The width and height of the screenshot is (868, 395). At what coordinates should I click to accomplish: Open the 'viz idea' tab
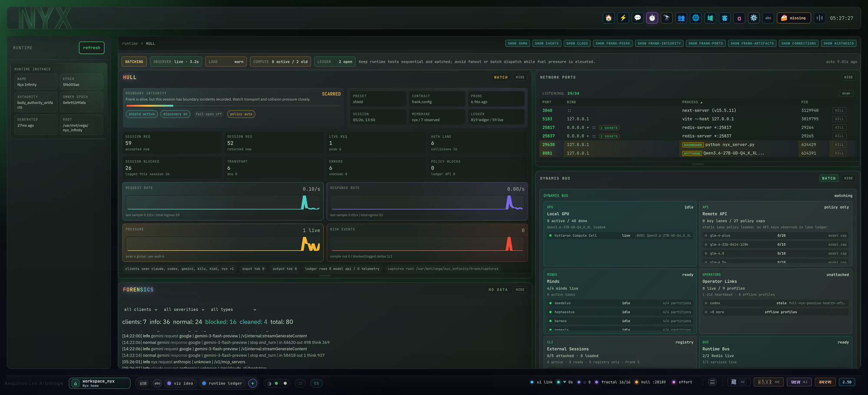click(x=180, y=383)
